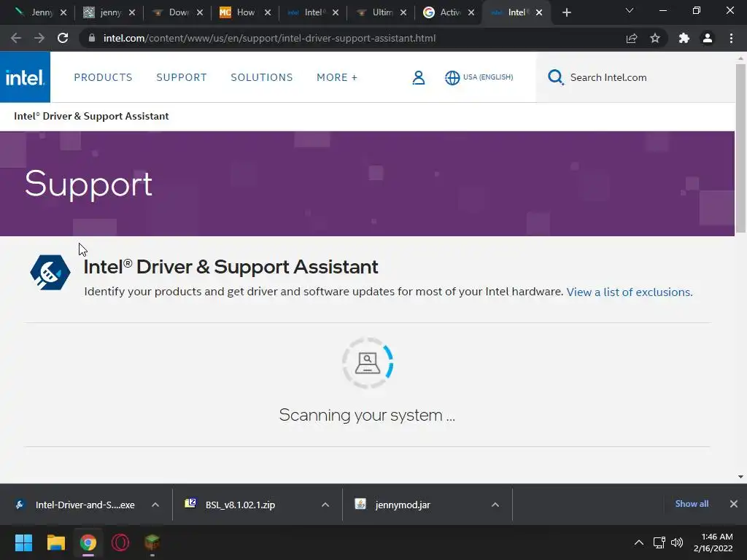Expand options for BSL_v8.1.02.1.zip download
The image size is (747, 560).
(325, 505)
